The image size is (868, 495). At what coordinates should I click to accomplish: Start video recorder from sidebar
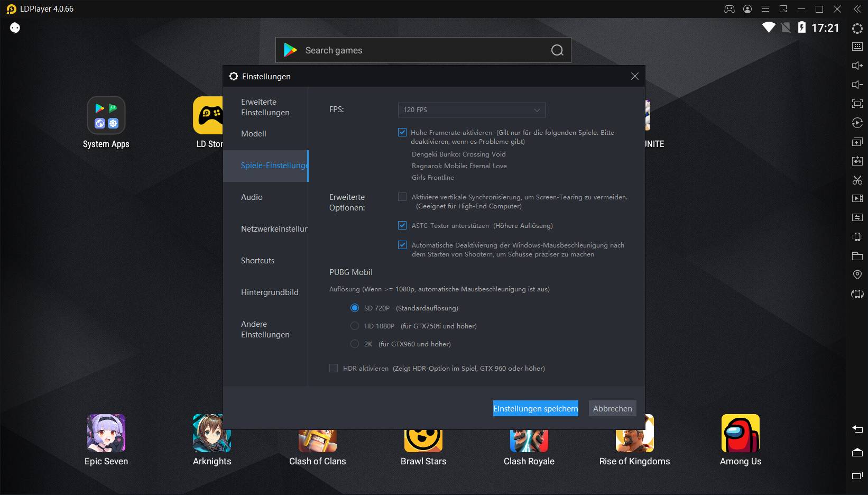(857, 198)
